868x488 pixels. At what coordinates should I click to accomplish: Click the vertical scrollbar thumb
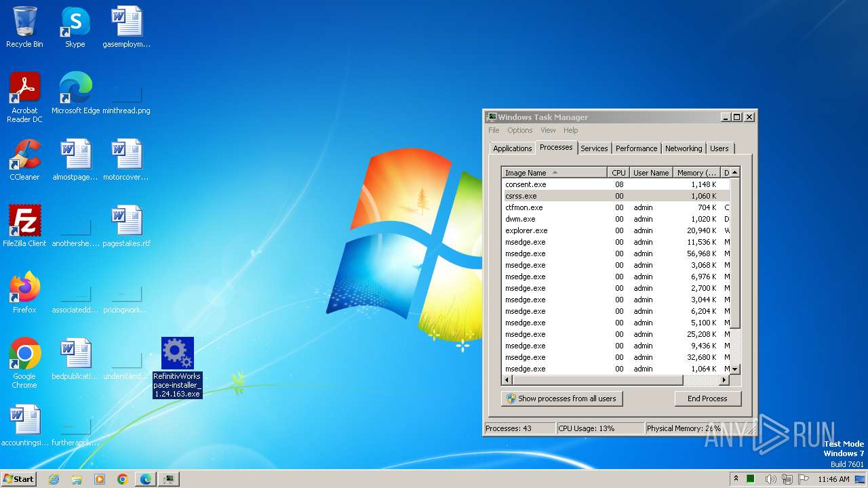[x=734, y=253]
